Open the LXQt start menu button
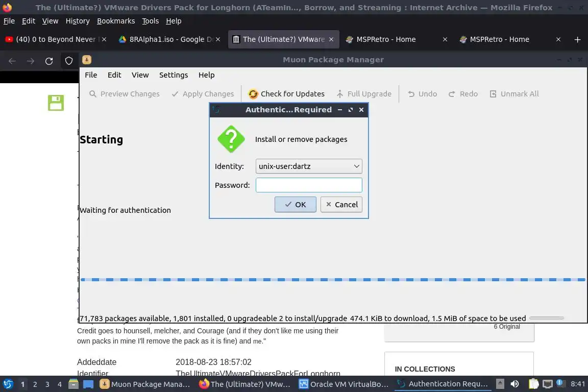This screenshot has height=392, width=588. tap(8, 384)
